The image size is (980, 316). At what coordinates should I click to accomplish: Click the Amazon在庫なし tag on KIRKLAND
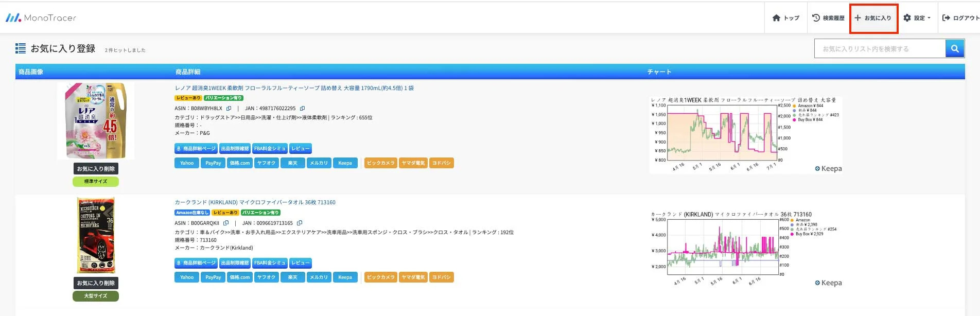192,213
